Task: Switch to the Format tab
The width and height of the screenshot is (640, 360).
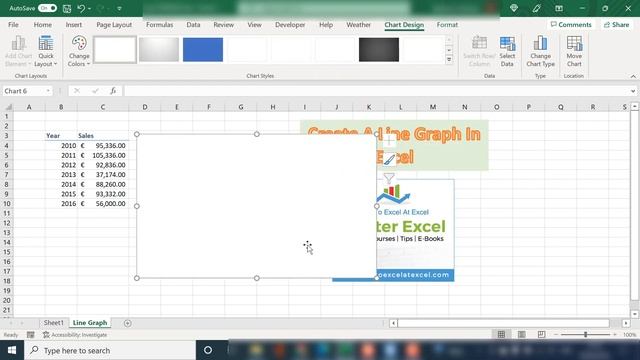Action: [447, 24]
